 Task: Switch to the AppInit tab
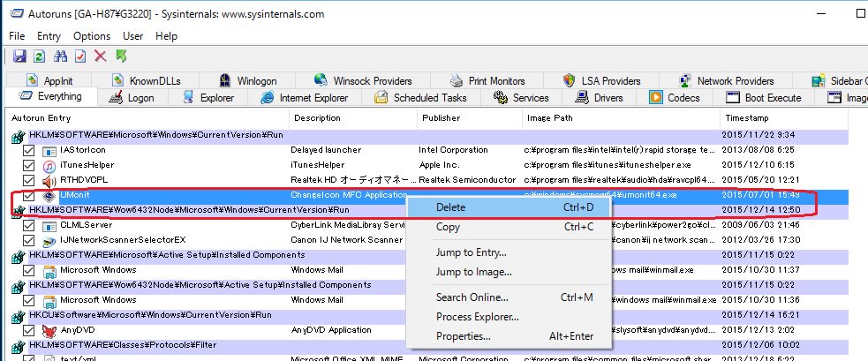click(x=49, y=81)
